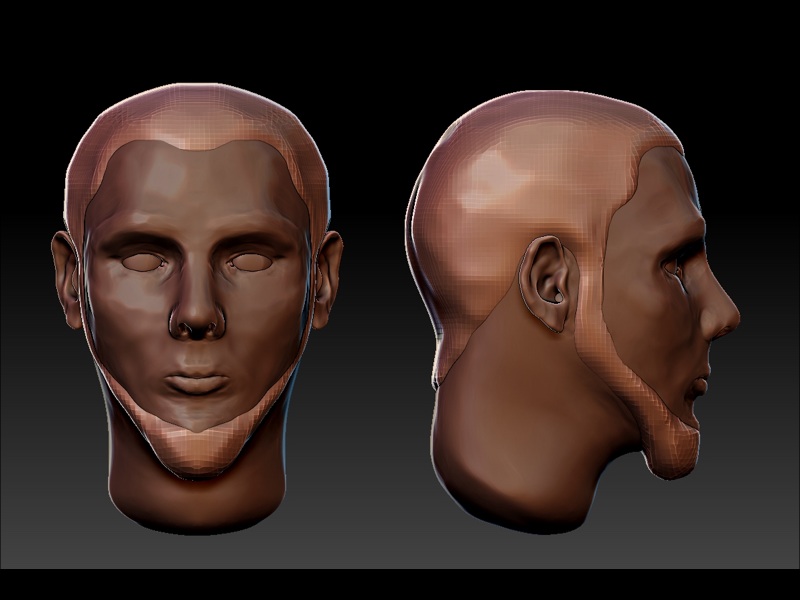Click the lips on the front-facing head
This screenshot has height=600, width=800.
(197, 383)
